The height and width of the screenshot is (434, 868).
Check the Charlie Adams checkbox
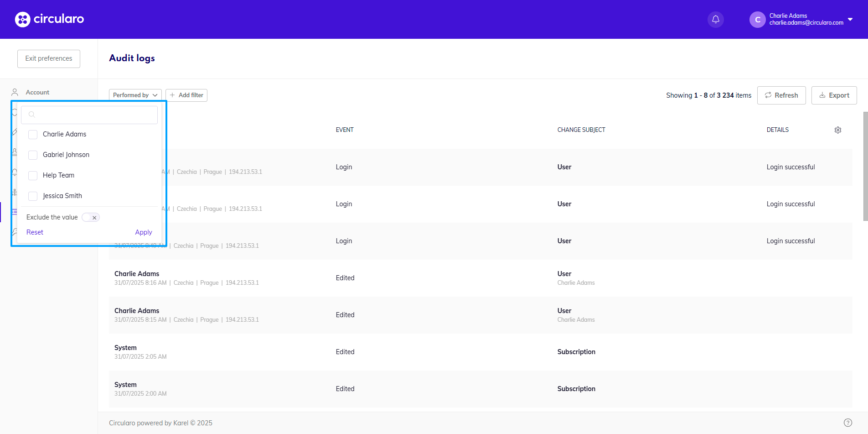pyautogui.click(x=33, y=135)
